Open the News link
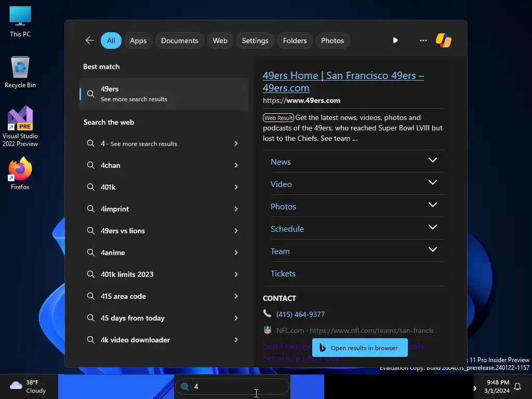 pos(281,162)
